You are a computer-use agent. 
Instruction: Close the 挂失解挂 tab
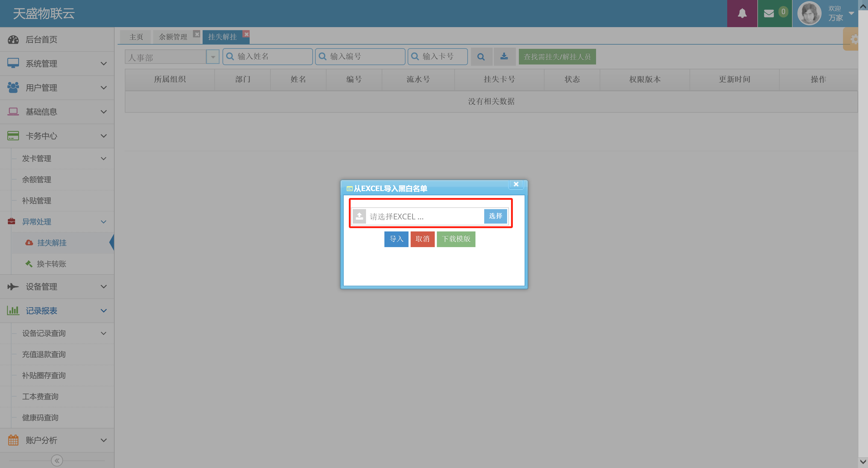pos(246,34)
